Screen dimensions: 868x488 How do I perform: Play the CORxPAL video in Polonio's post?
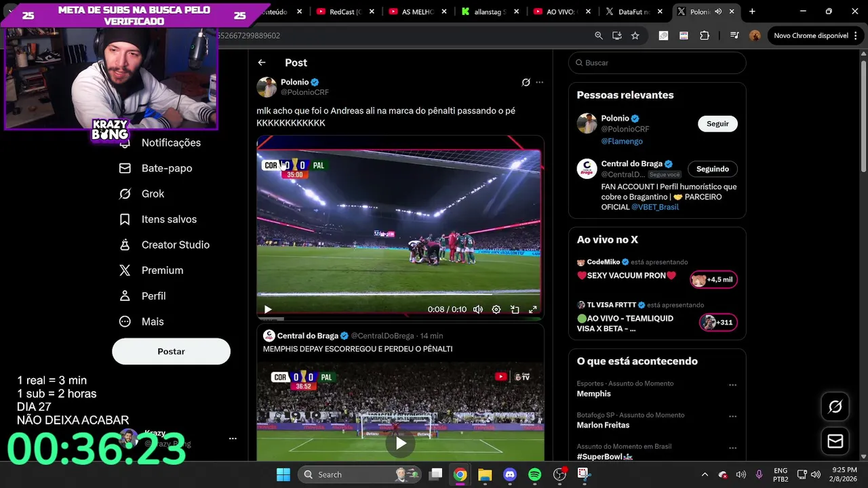pos(268,309)
